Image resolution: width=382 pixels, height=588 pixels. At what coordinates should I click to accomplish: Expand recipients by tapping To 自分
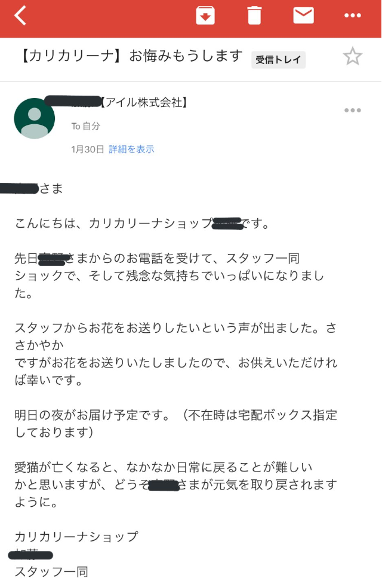(86, 126)
